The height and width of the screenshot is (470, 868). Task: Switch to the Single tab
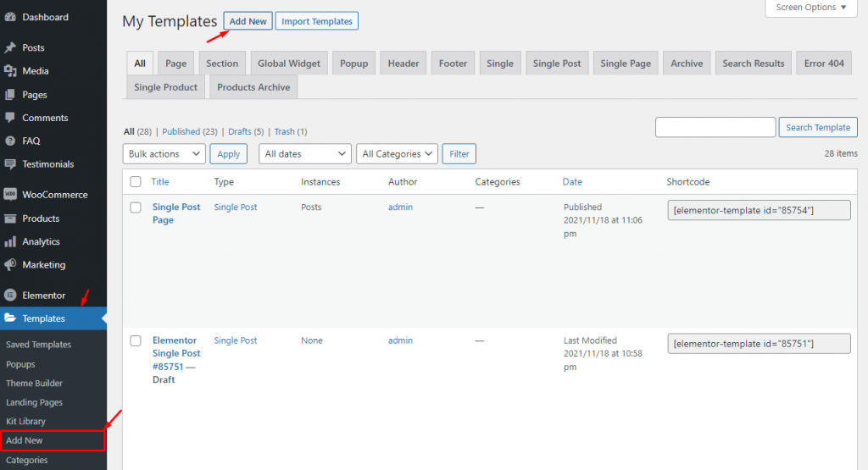coord(500,64)
